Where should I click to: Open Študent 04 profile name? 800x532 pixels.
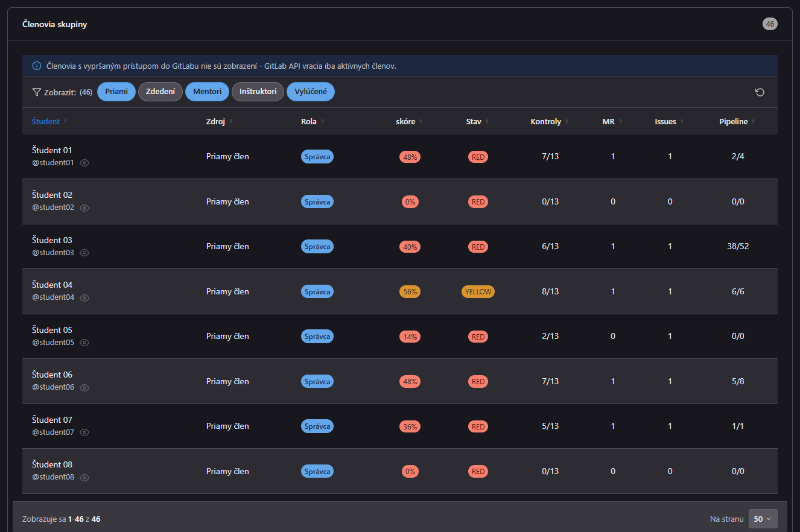pos(52,285)
